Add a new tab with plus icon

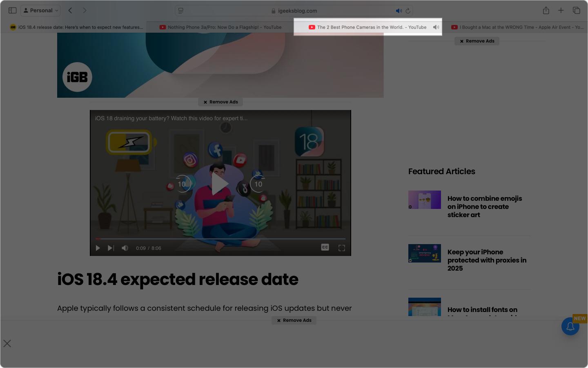click(561, 11)
